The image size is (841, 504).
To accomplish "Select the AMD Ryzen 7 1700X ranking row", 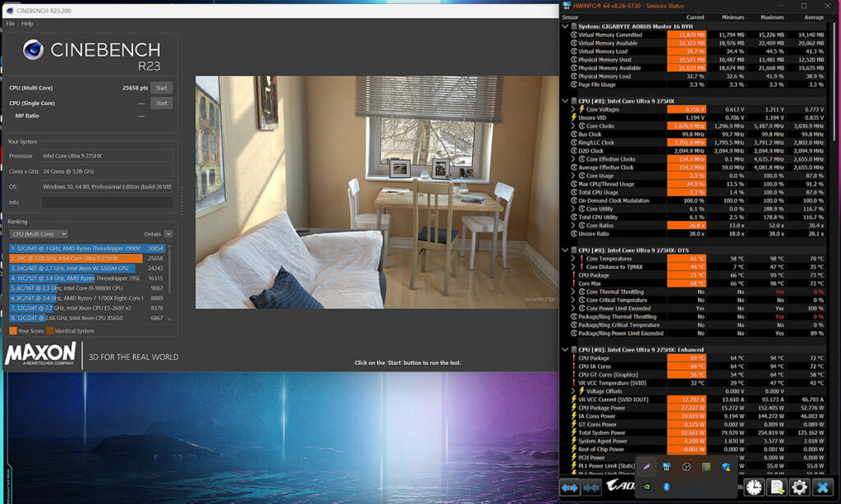I will pyautogui.click(x=87, y=298).
